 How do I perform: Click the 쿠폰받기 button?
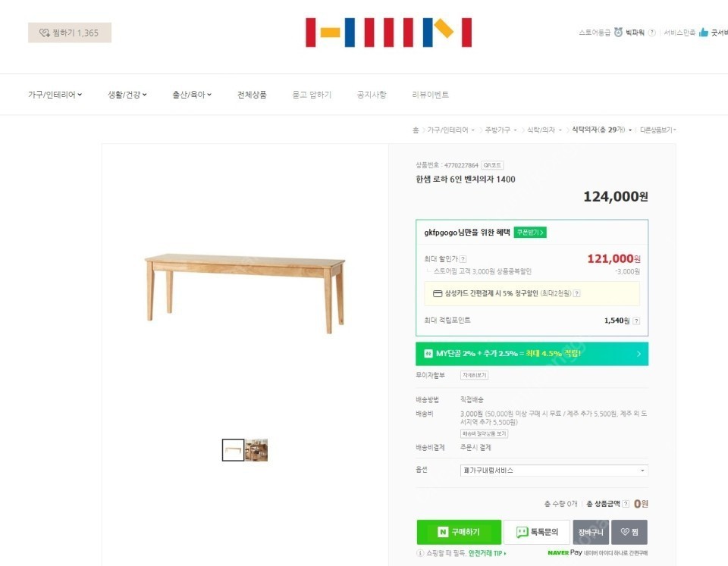pos(529,232)
